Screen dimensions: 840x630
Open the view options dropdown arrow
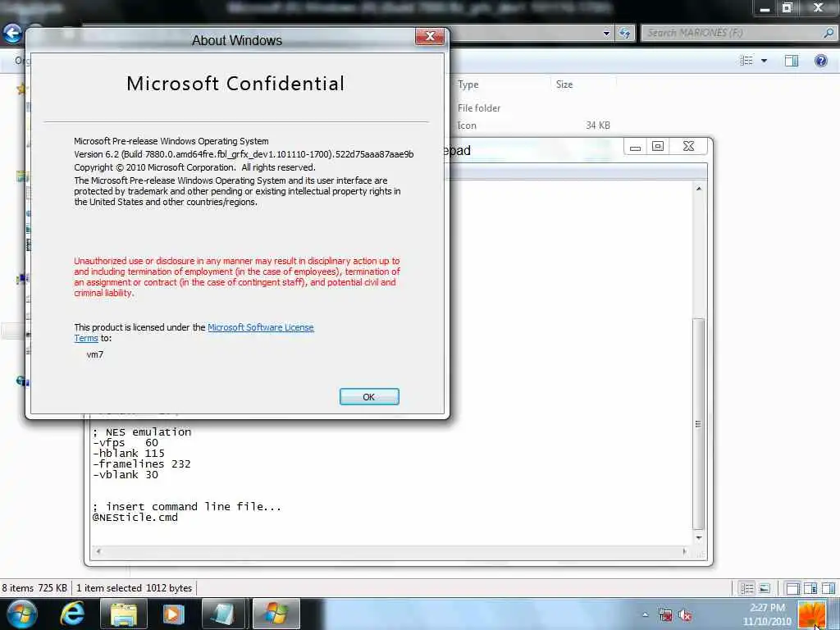(764, 61)
